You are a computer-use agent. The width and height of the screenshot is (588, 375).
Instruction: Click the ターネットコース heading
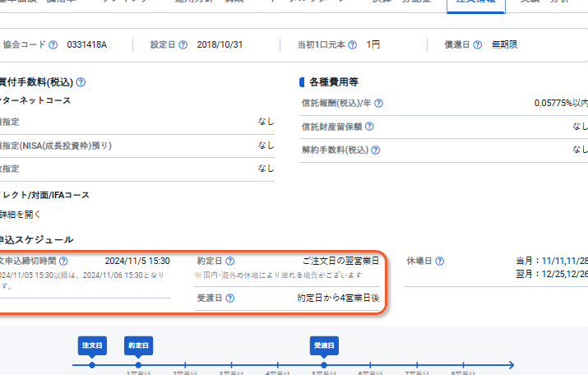click(x=35, y=100)
